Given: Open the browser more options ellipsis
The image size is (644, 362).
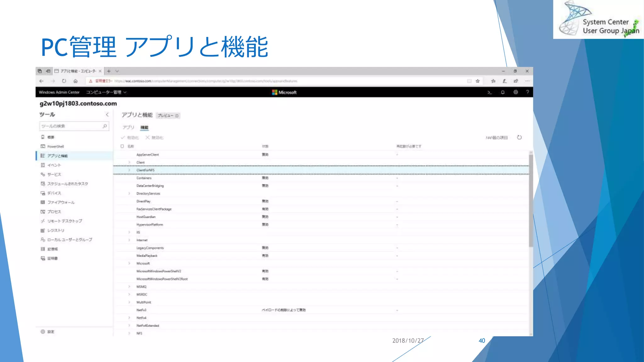Looking at the screenshot, I should [x=527, y=81].
